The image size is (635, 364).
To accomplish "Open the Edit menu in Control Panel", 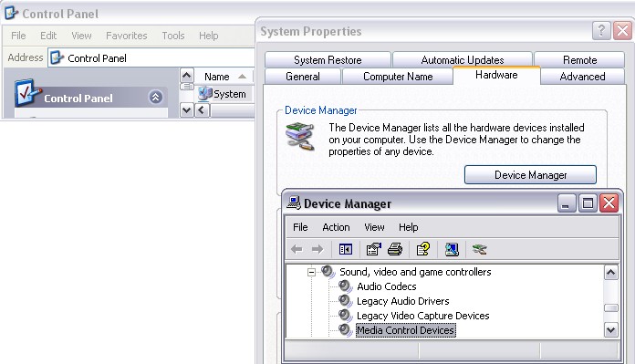I will (x=48, y=36).
